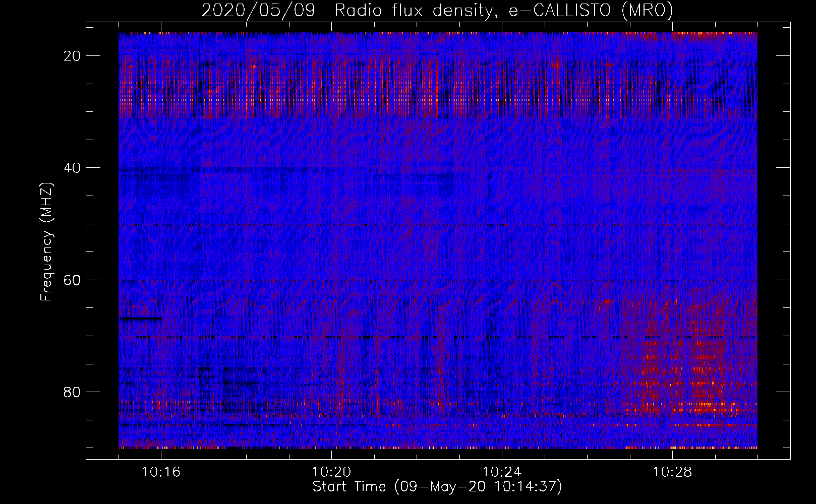Click the 60 MHz frequency tick label
The image size is (816, 504).
pos(73,280)
